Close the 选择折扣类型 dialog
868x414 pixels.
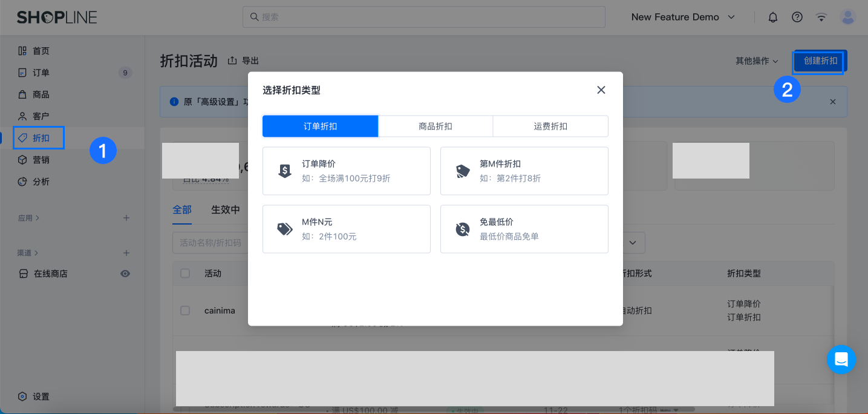coord(601,90)
